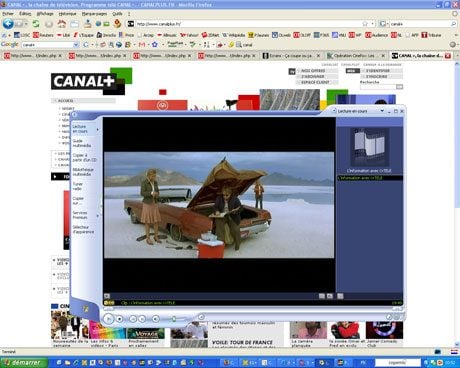
Task: Open the Historique menu
Action: click(67, 14)
